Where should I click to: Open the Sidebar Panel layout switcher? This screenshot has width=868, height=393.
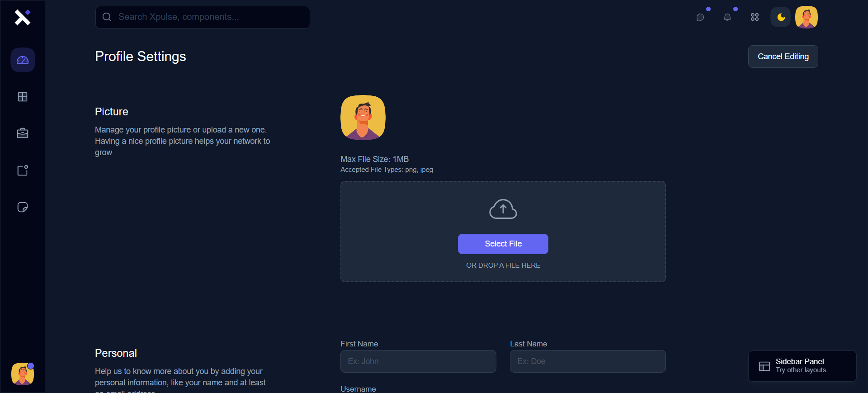pos(802,366)
